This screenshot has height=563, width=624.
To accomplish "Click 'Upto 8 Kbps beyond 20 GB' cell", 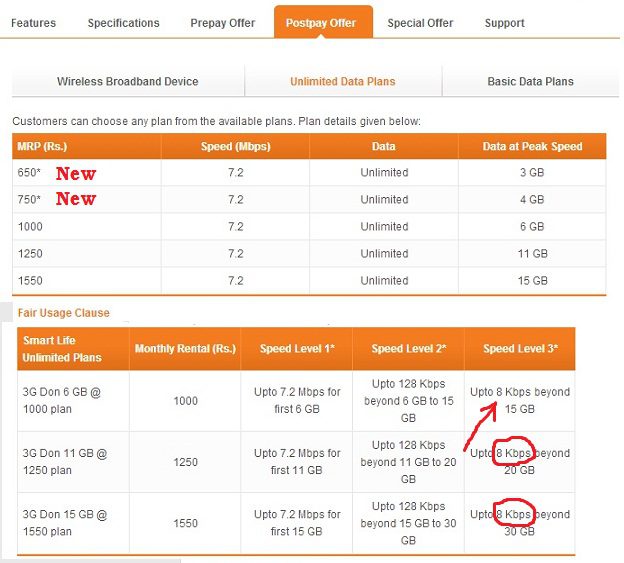I will pos(520,462).
